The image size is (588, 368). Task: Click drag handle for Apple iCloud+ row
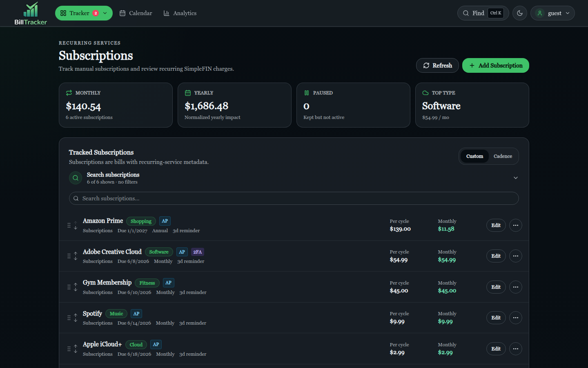69,349
